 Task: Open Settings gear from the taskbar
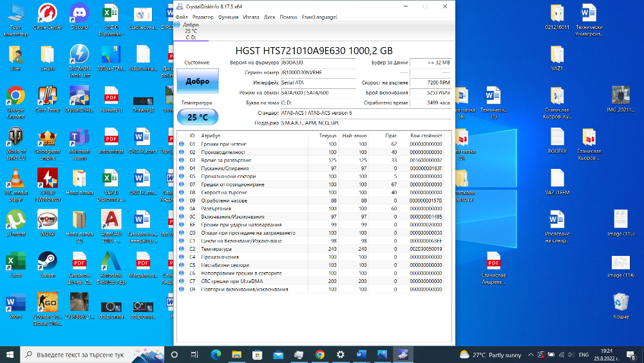click(341, 355)
